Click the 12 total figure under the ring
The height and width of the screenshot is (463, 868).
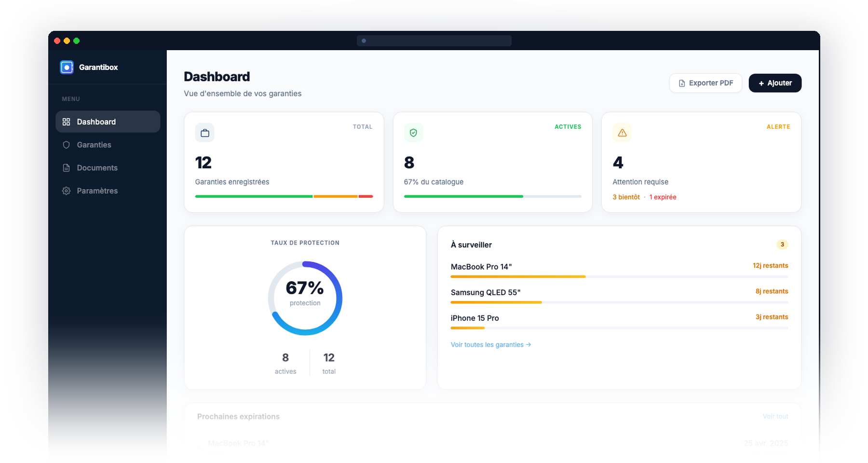pyautogui.click(x=329, y=363)
